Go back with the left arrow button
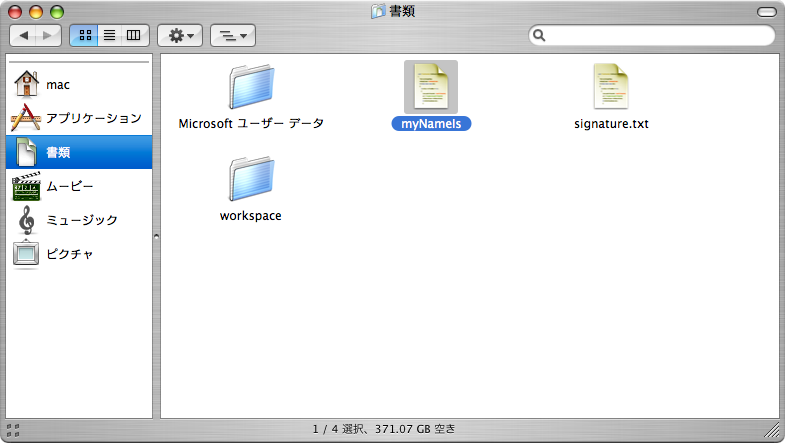785x443 pixels. (x=23, y=36)
